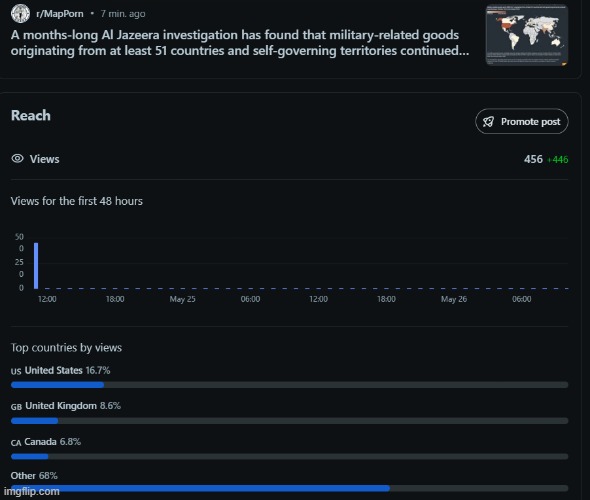Click the CA country code label
590x500 pixels.
point(16,443)
